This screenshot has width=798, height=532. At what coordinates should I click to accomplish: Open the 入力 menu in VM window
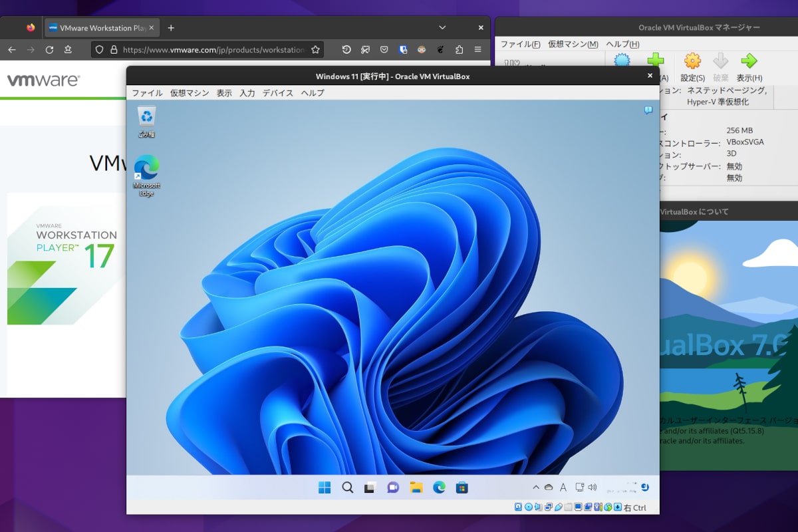(x=247, y=93)
